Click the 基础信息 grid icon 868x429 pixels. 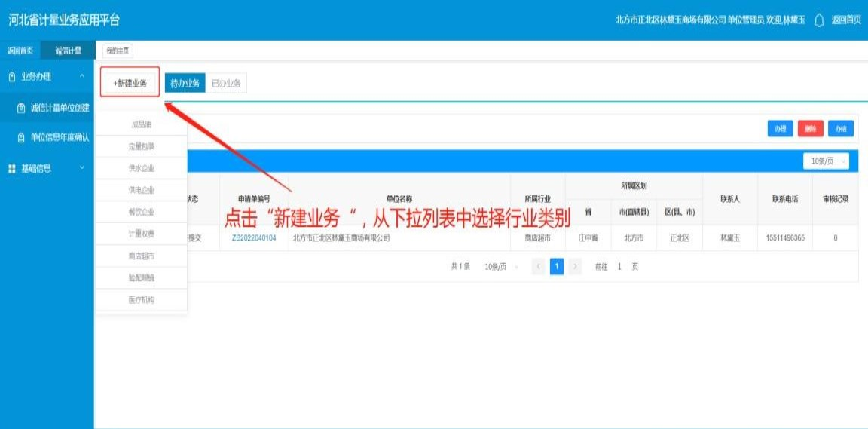pos(11,168)
